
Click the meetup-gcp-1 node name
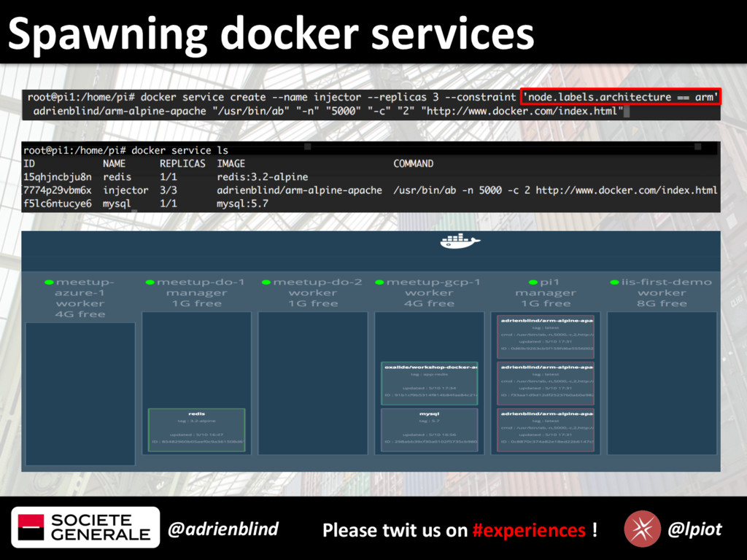click(433, 282)
